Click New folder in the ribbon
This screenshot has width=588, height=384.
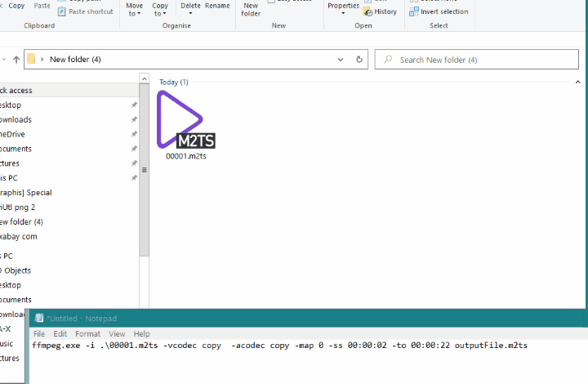click(251, 9)
